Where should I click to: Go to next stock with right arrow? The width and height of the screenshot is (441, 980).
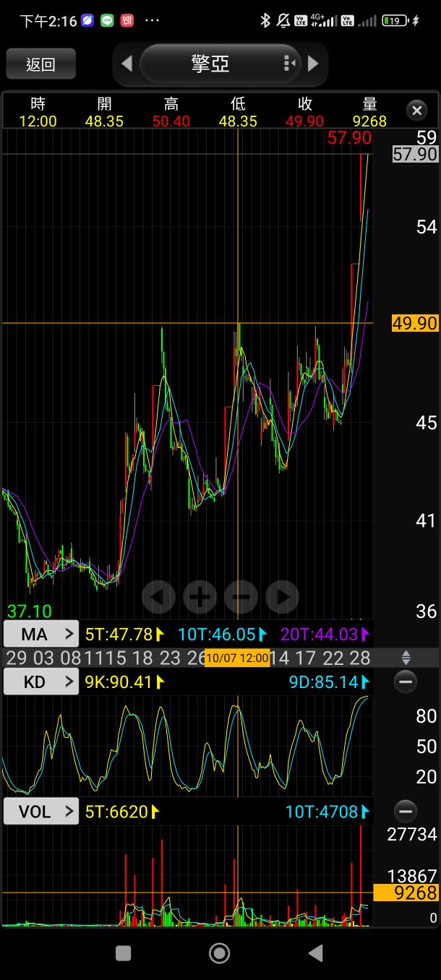[313, 64]
